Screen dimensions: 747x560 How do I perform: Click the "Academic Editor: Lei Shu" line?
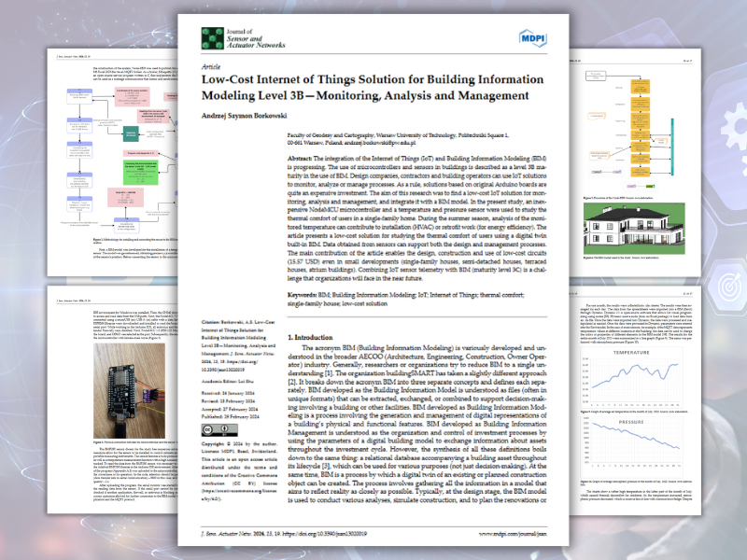pyautogui.click(x=228, y=382)
